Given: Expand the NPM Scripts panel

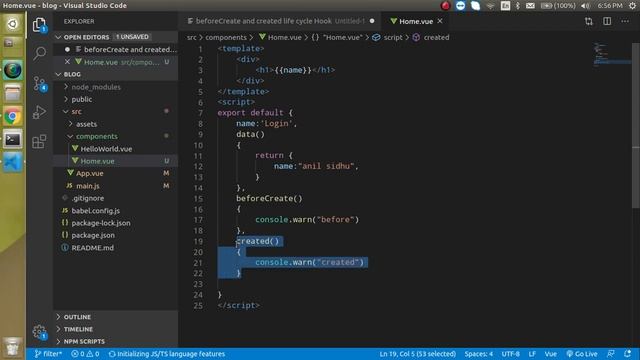Looking at the screenshot, I should 116,341.
